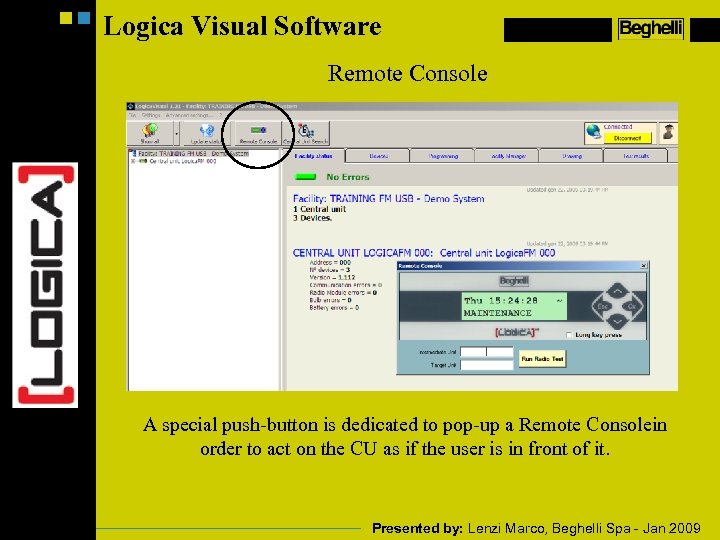Enable the Long key press checkbox

[x=569, y=335]
